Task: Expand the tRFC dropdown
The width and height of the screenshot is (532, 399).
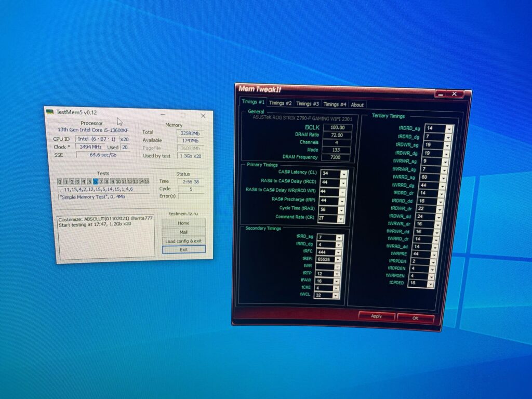Action: tap(338, 252)
